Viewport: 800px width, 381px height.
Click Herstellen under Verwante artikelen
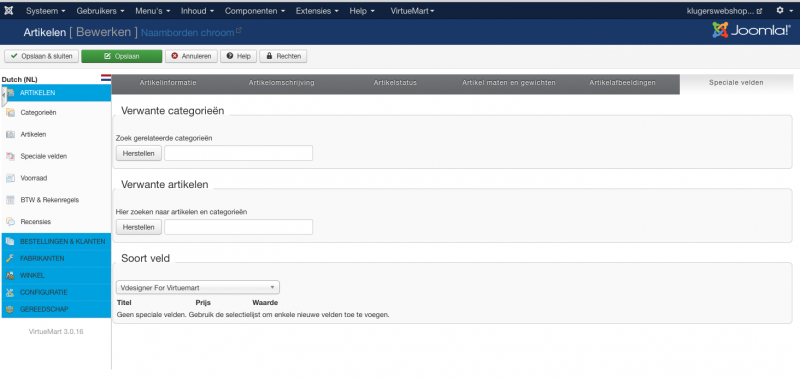tap(139, 227)
